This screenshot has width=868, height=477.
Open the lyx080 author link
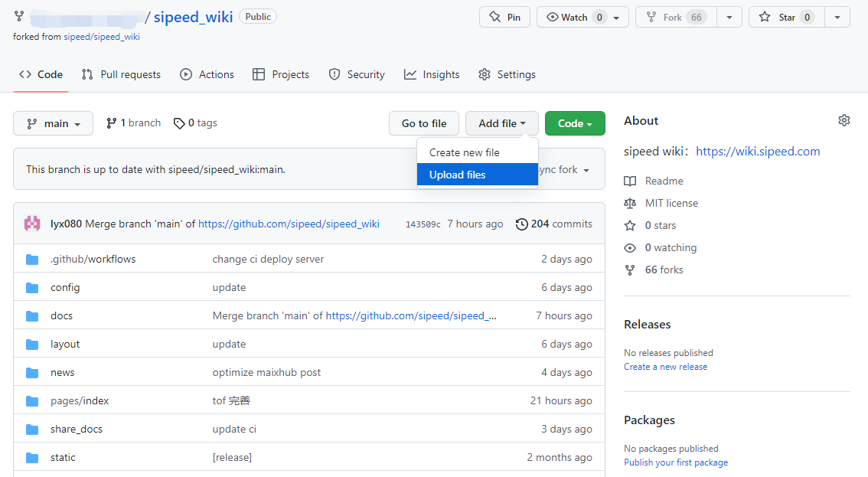click(66, 224)
